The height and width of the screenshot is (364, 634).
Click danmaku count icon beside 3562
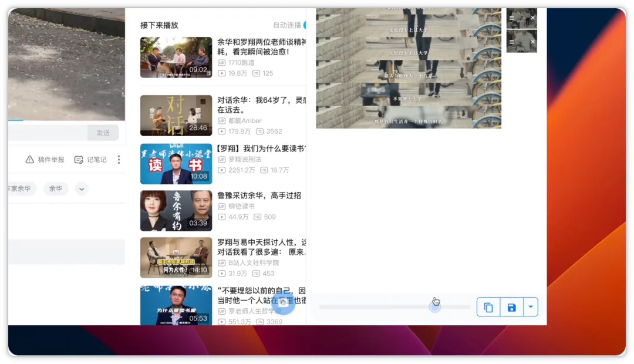coord(259,132)
